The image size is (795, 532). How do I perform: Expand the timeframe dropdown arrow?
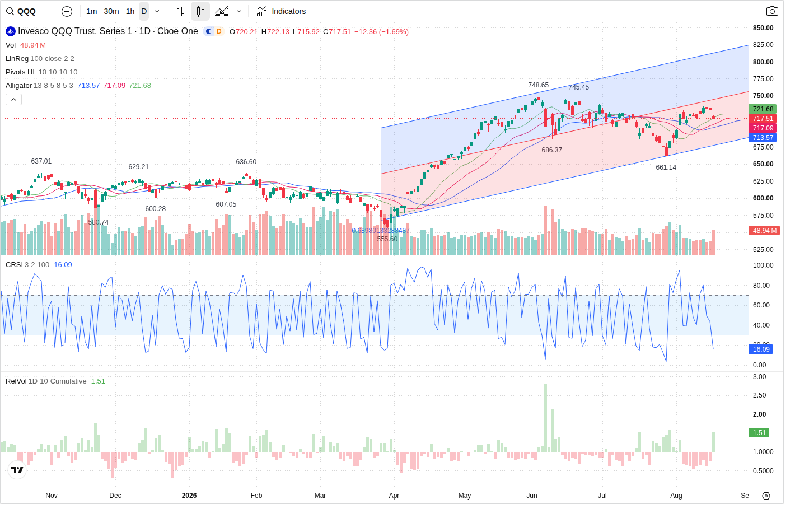[x=157, y=11]
